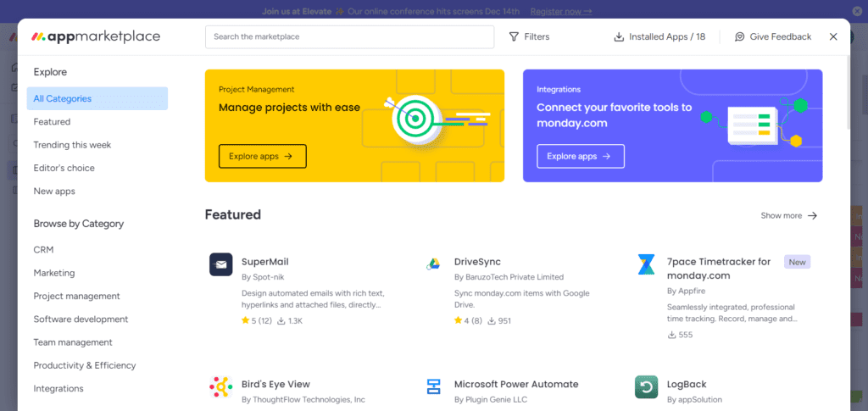
Task: Open New apps category
Action: tap(54, 192)
